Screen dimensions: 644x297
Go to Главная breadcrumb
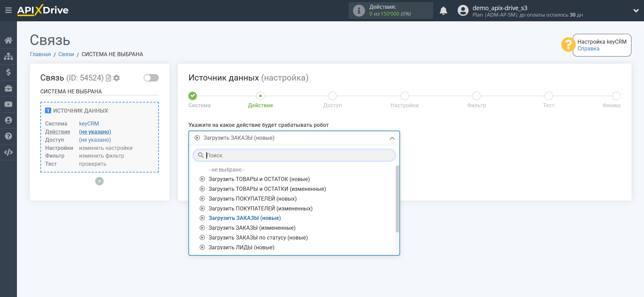click(40, 54)
